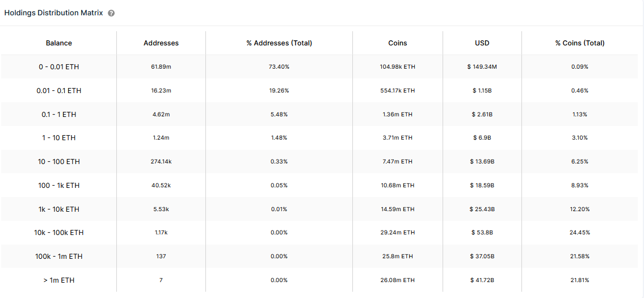Click the $ 53.8B USD value

[482, 233]
